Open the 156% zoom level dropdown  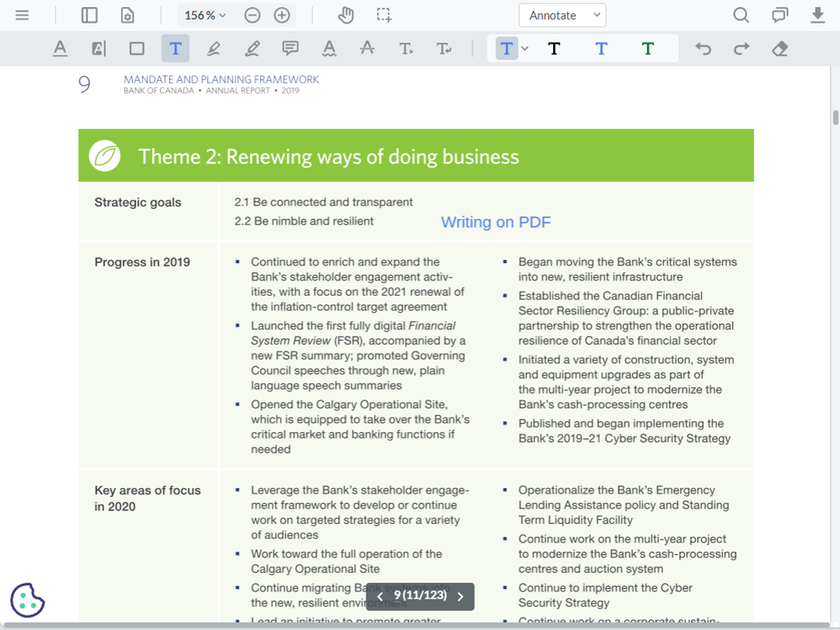tap(205, 15)
